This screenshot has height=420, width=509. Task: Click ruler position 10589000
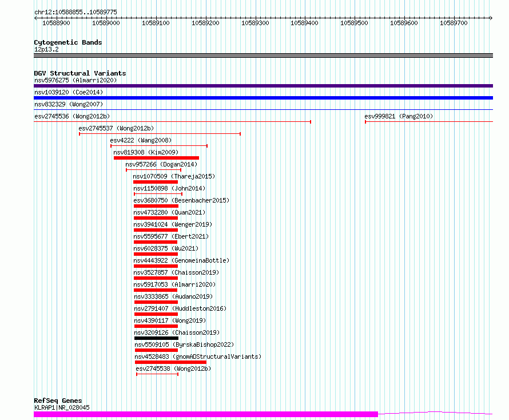coord(106,23)
